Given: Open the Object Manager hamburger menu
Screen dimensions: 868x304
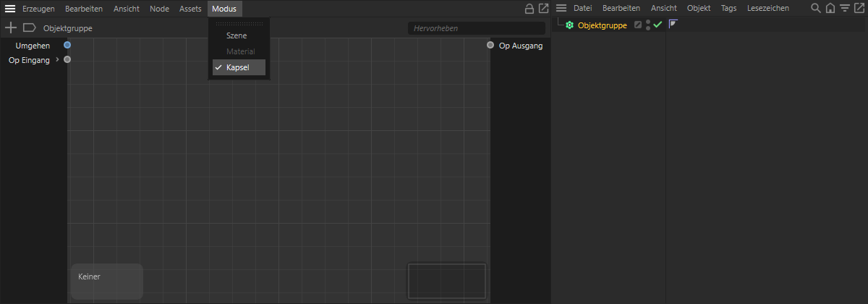Looking at the screenshot, I should [561, 9].
